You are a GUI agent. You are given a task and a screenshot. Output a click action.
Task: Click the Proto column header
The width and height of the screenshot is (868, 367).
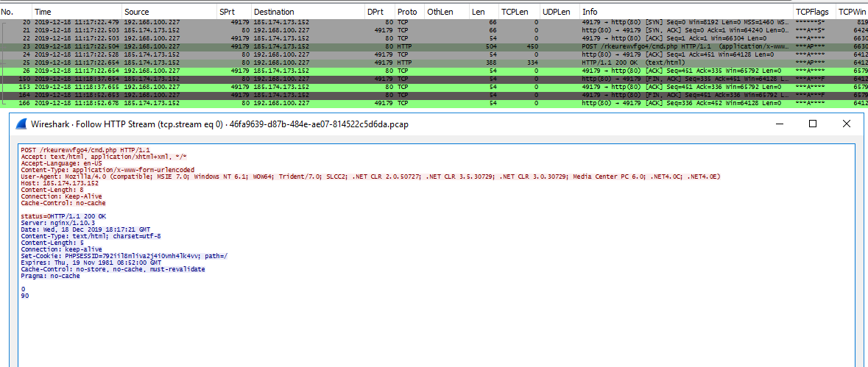pos(409,12)
